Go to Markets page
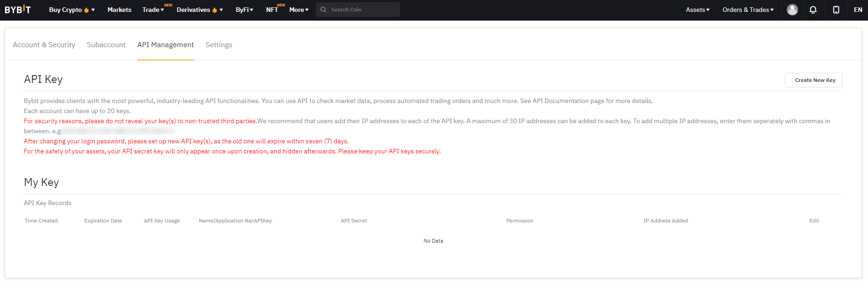868x293 pixels. 119,10
